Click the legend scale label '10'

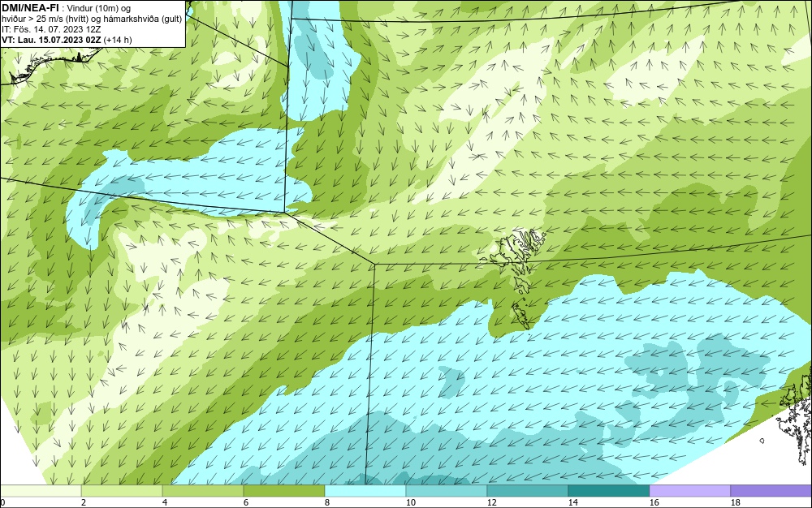point(411,502)
